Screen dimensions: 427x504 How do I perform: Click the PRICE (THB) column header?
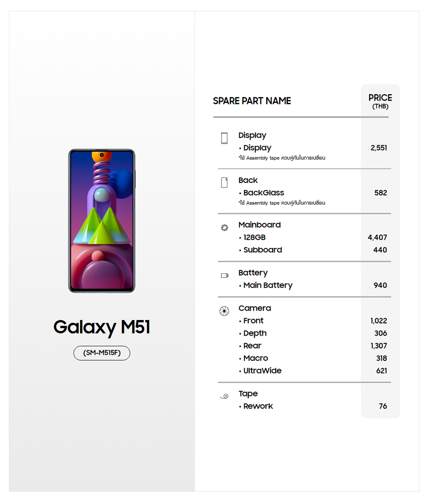click(380, 101)
